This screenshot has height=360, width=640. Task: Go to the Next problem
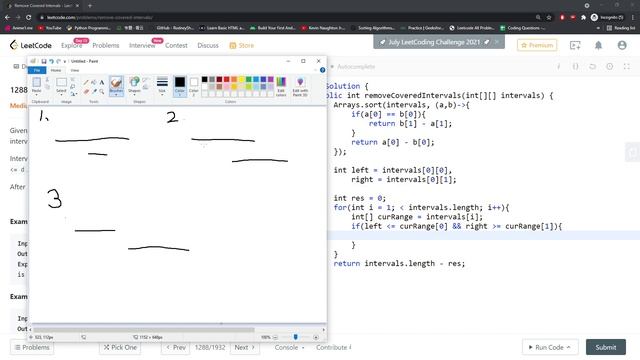pos(244,347)
